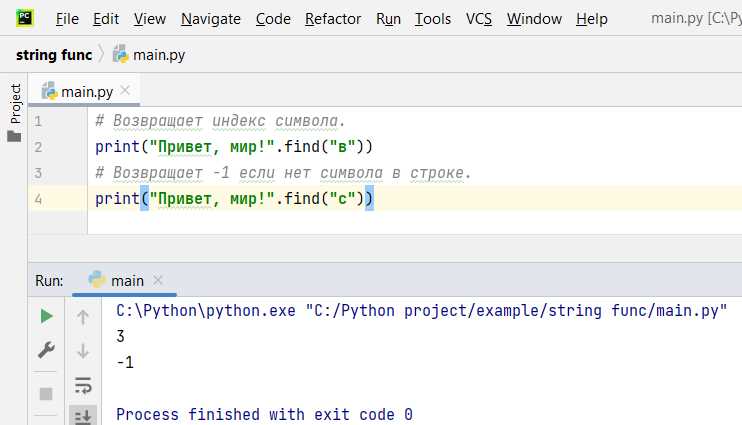Click the Up the stack trace arrow
This screenshot has height=425, width=742.
(x=83, y=317)
